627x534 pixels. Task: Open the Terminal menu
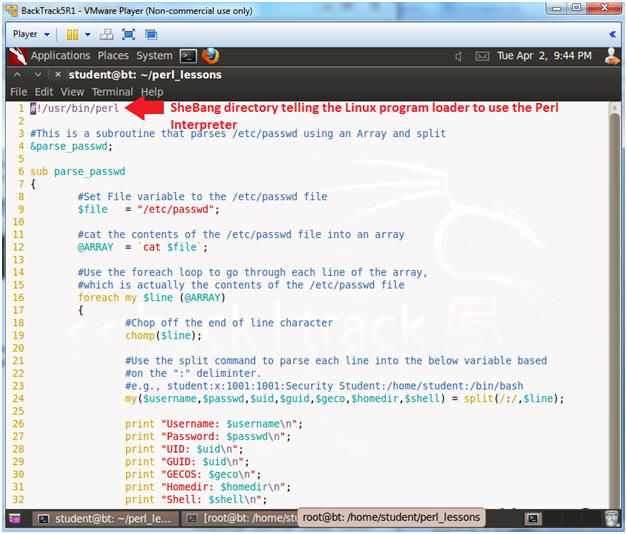[112, 92]
